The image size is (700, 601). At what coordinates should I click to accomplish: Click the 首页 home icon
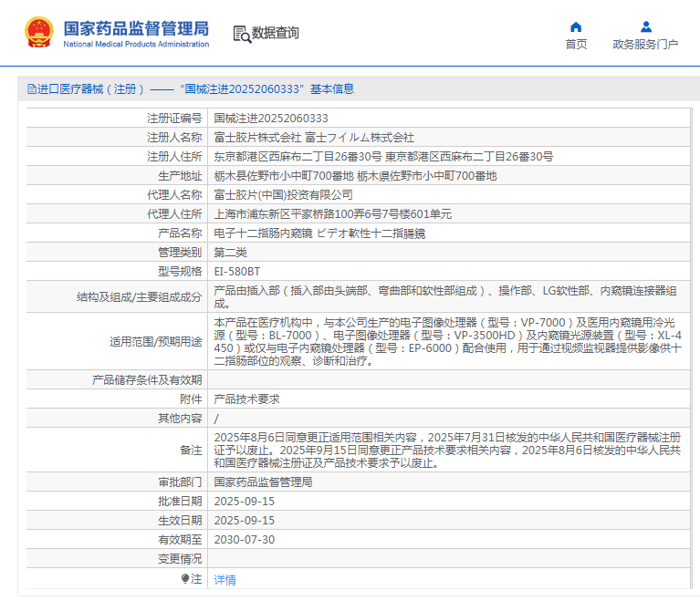[576, 27]
